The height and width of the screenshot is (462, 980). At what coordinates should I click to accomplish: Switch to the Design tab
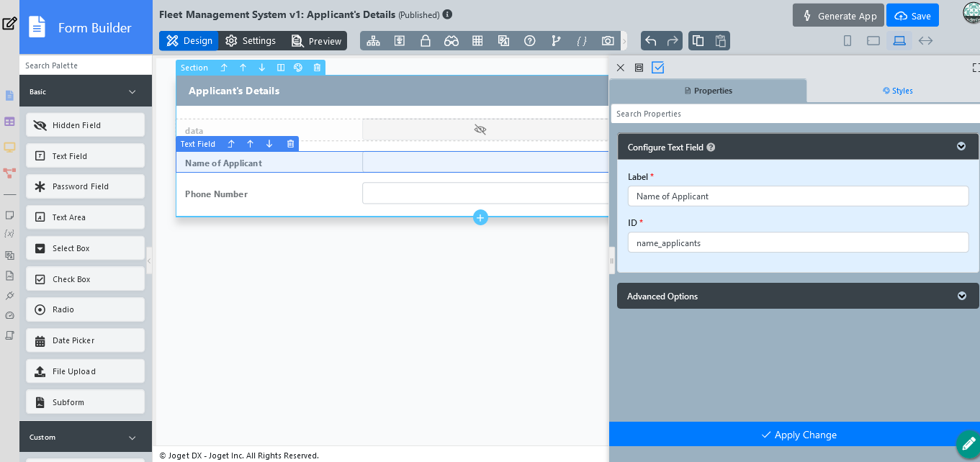click(189, 41)
